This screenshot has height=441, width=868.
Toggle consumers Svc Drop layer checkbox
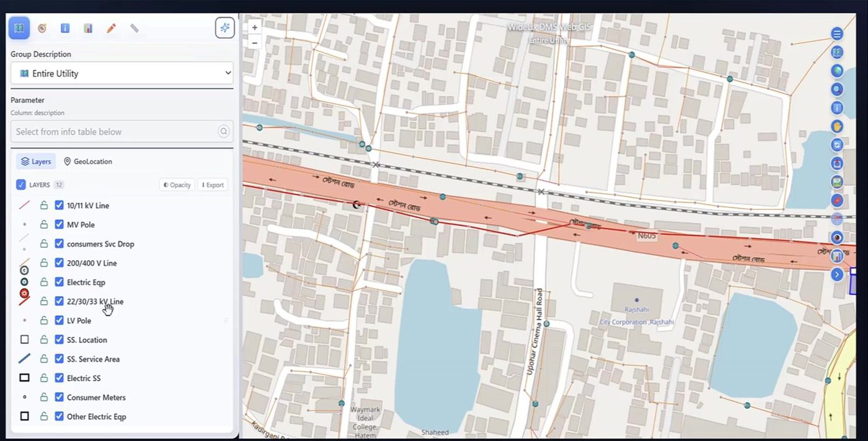pos(60,244)
